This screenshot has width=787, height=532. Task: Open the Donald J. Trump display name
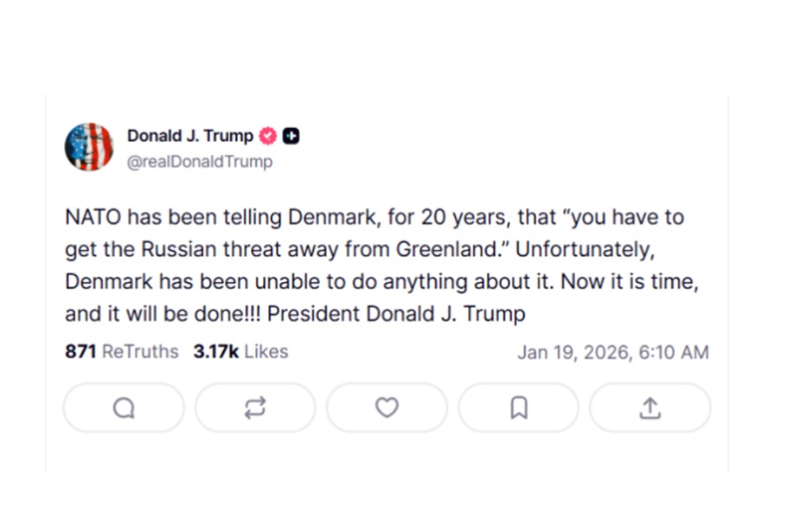click(x=190, y=136)
